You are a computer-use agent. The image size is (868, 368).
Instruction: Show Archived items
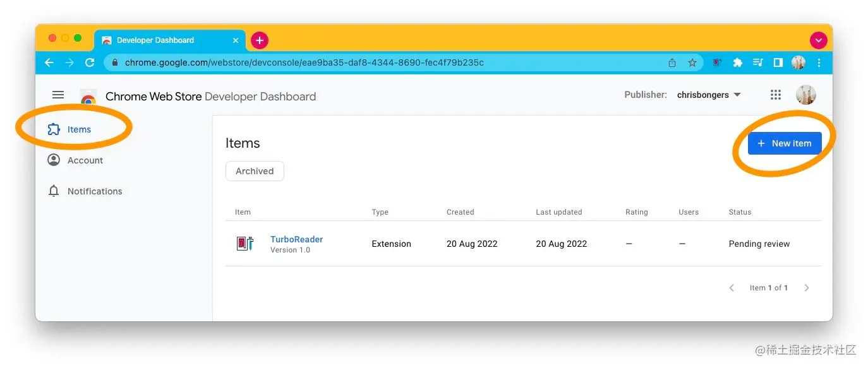[255, 171]
